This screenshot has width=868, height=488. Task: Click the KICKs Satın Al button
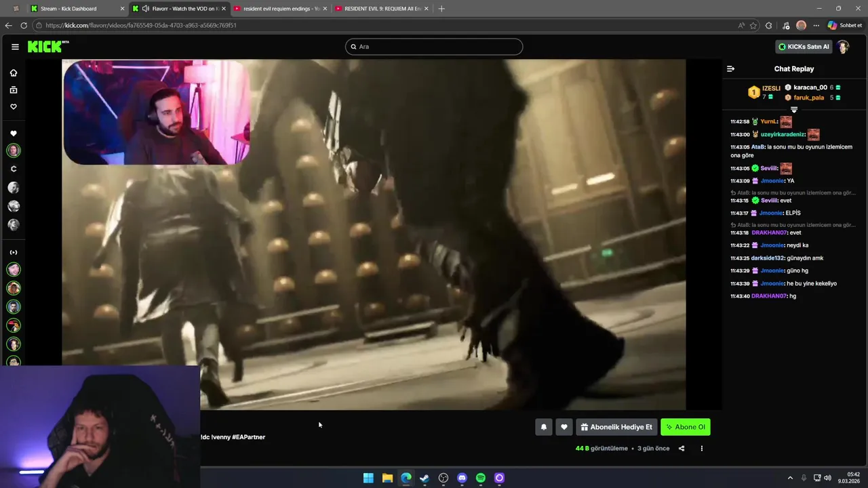[x=804, y=47]
